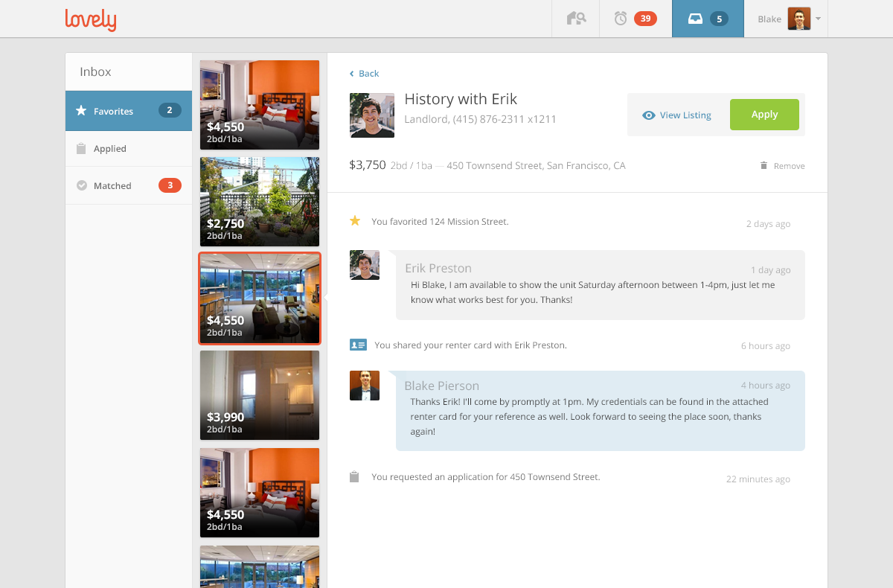Viewport: 893px width, 588px height.
Task: Open the Applied tab
Action: [129, 149]
